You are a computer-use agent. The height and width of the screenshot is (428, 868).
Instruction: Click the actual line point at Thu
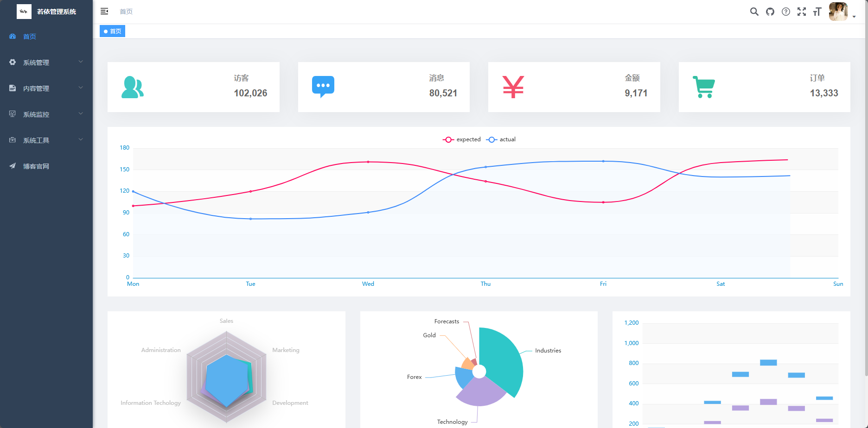[486, 167]
